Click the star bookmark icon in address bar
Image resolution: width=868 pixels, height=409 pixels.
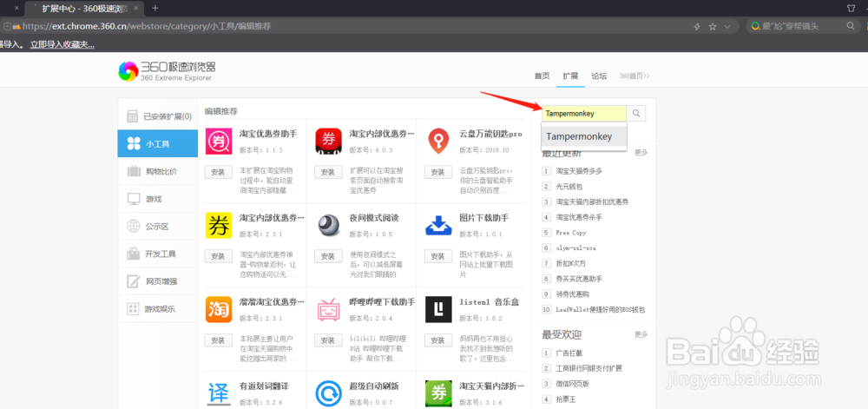pyautogui.click(x=713, y=26)
